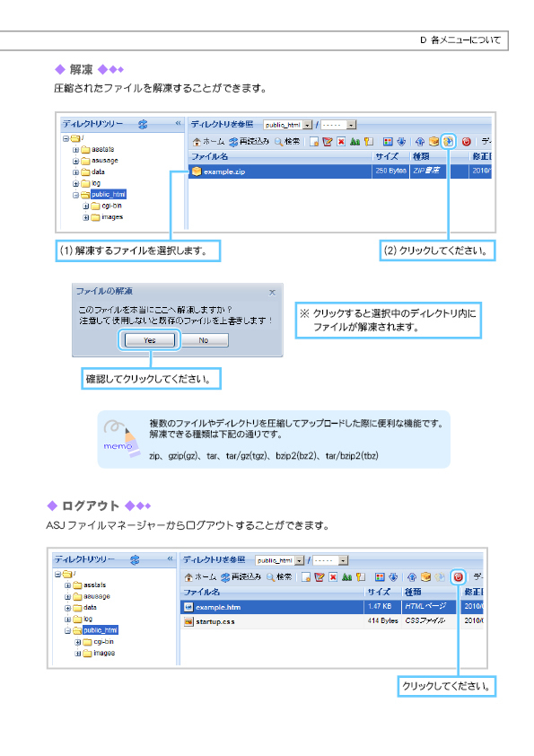Screen dimensions: 534x756
Task: Click the tree refresh icon in upper ディレクトリツリー header
Action: coord(143,125)
